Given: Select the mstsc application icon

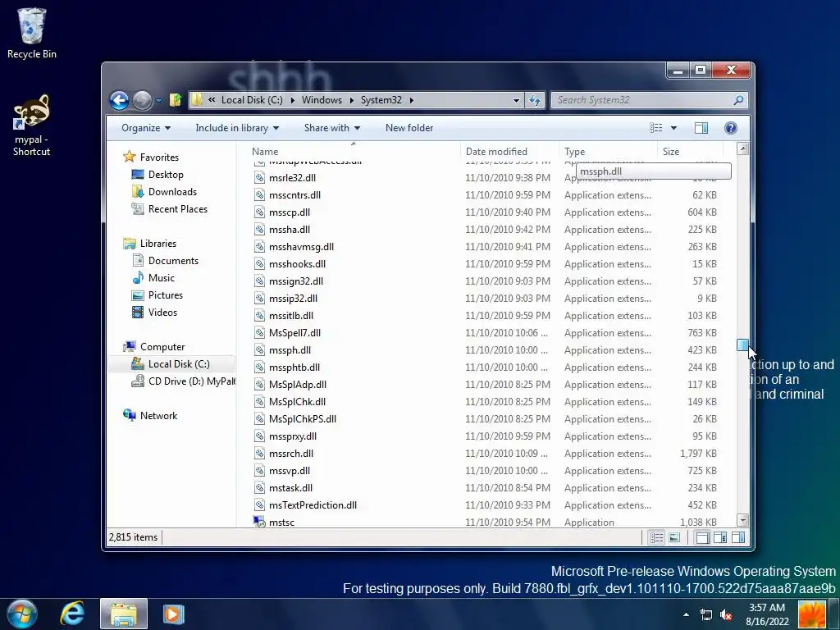Looking at the screenshot, I should [259, 522].
